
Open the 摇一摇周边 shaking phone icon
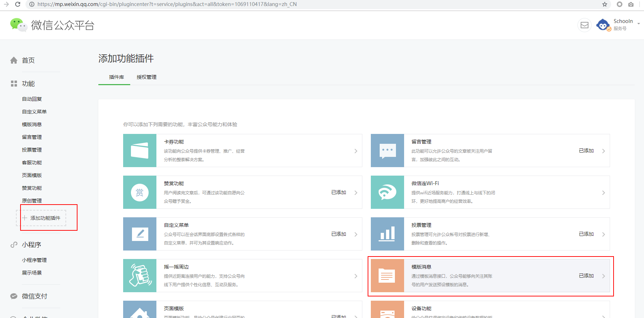pos(140,276)
